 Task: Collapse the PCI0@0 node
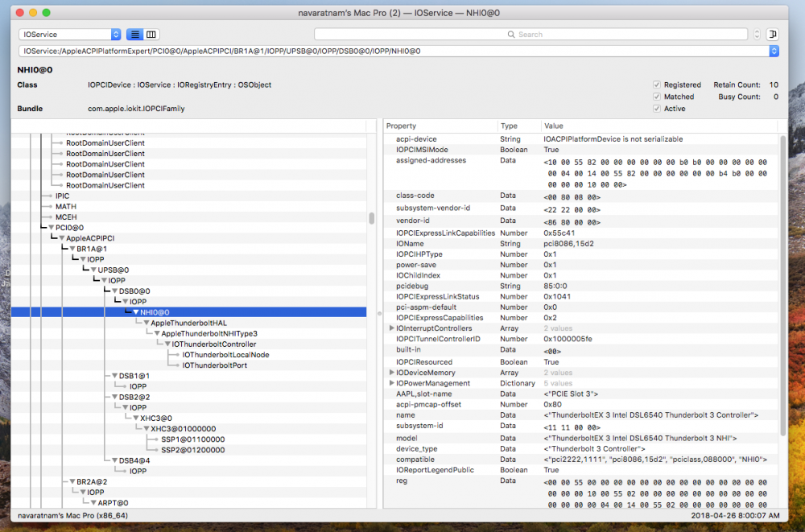tap(51, 228)
